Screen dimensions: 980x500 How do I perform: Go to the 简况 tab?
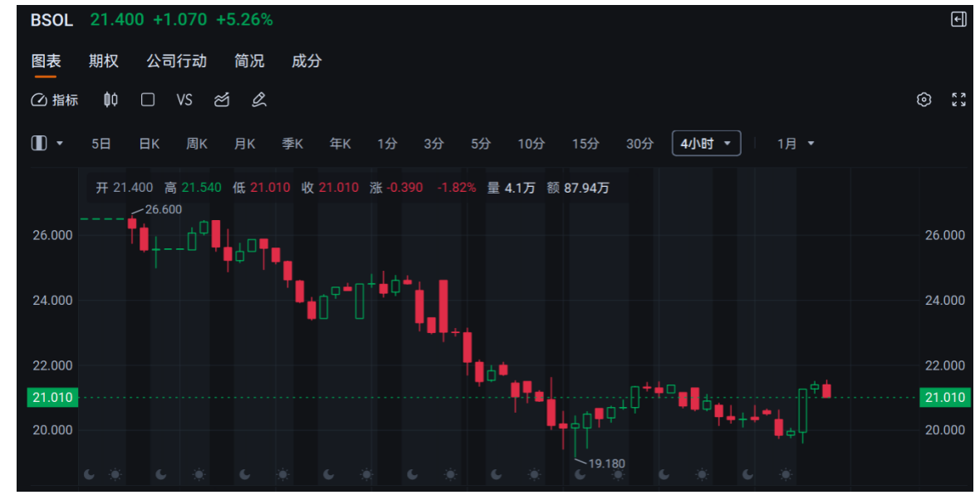[249, 61]
